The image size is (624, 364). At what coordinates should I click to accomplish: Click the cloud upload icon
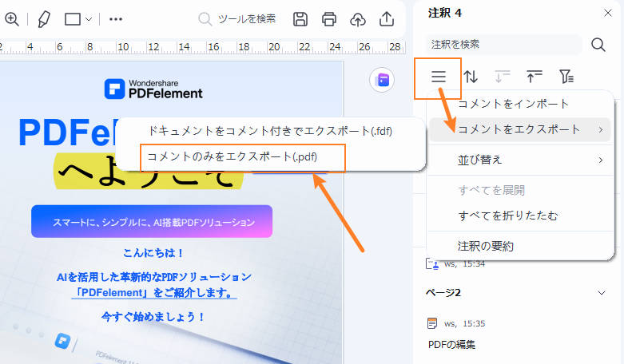pos(358,19)
